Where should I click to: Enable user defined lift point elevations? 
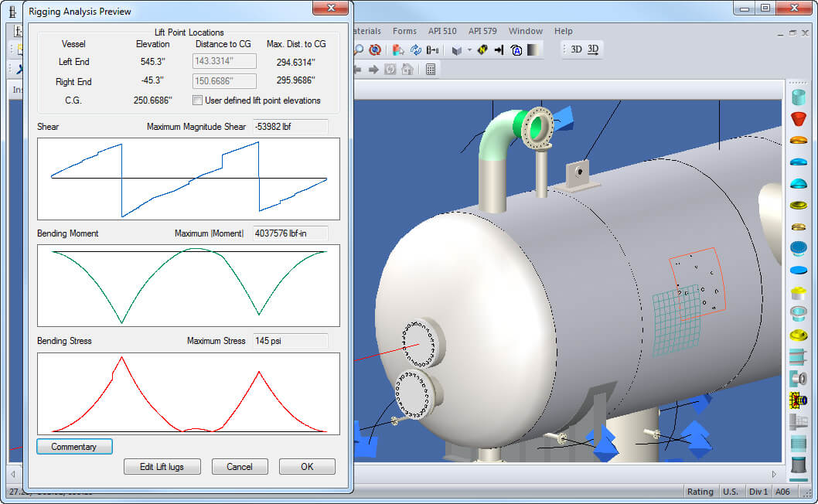tap(198, 100)
